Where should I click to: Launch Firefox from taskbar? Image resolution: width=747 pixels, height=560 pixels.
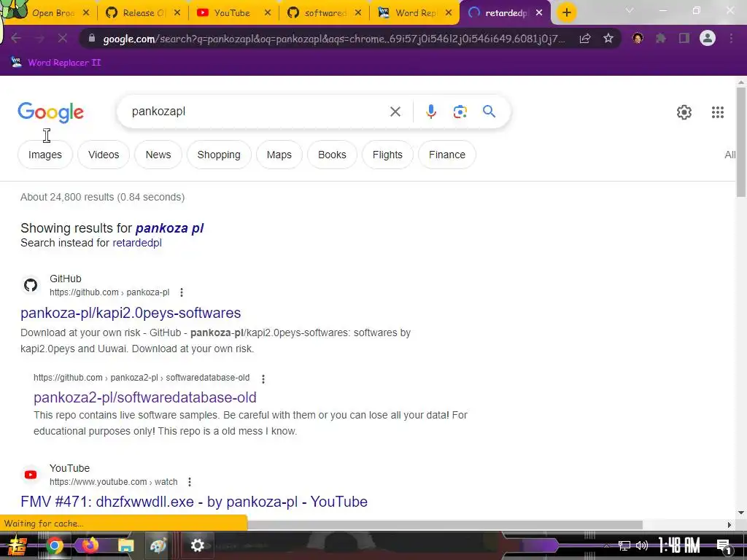coord(90,545)
